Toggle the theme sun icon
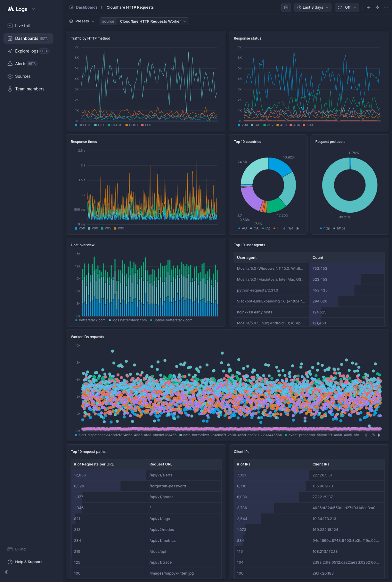The image size is (392, 582). [x=6, y=572]
